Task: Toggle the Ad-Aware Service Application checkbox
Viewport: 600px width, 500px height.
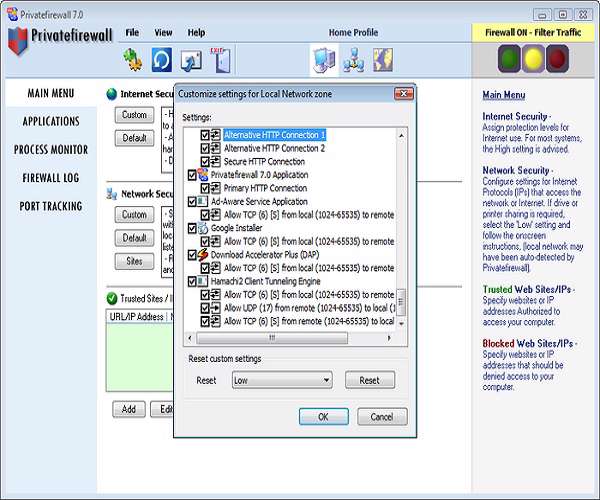Action: click(x=192, y=202)
